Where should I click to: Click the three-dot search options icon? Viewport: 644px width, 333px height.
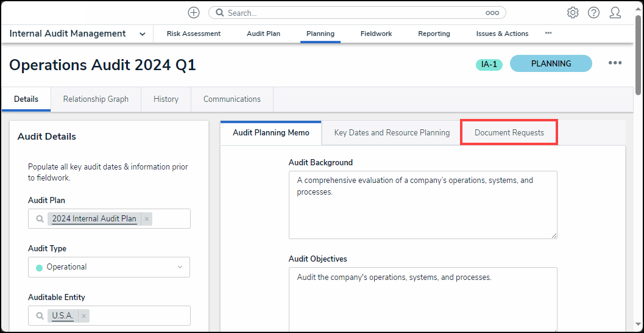(x=492, y=13)
